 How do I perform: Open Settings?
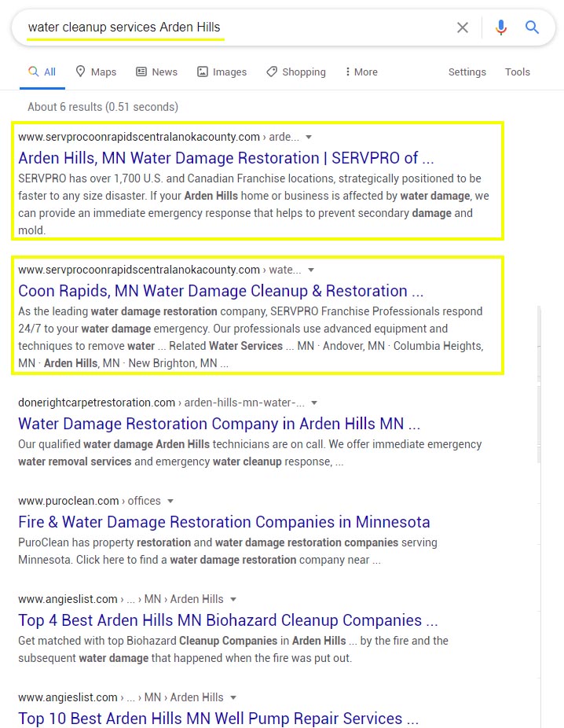467,72
